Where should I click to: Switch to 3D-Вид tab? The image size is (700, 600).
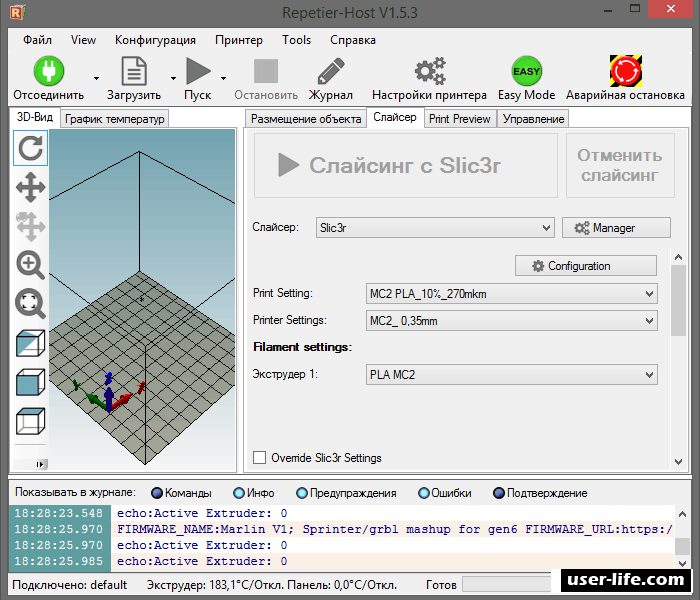pos(35,117)
